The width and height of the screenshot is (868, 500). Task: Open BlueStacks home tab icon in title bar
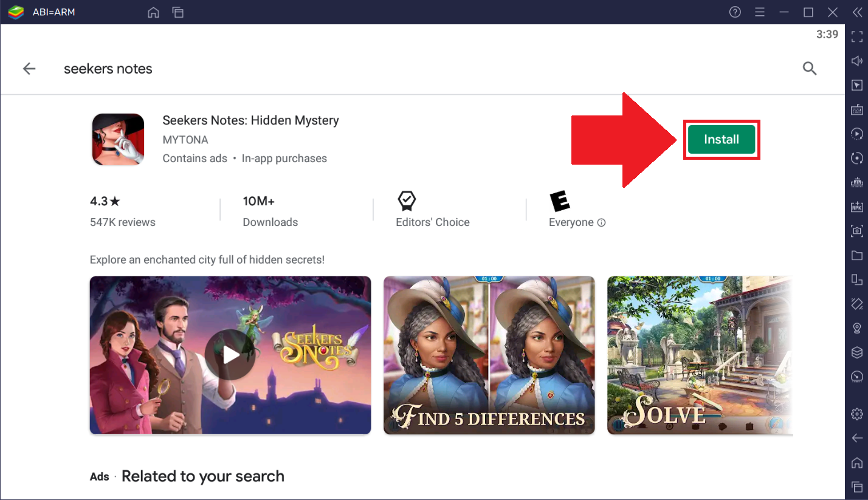point(154,12)
